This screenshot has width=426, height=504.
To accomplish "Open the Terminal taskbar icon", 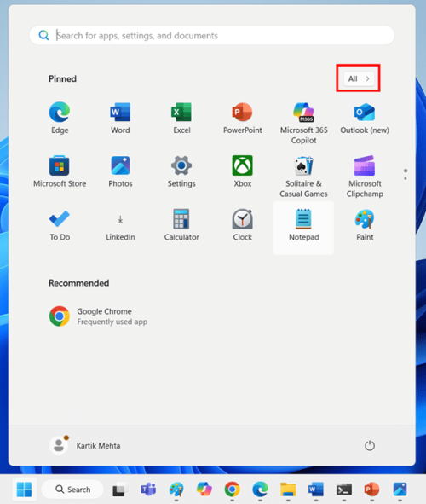I will 344,490.
